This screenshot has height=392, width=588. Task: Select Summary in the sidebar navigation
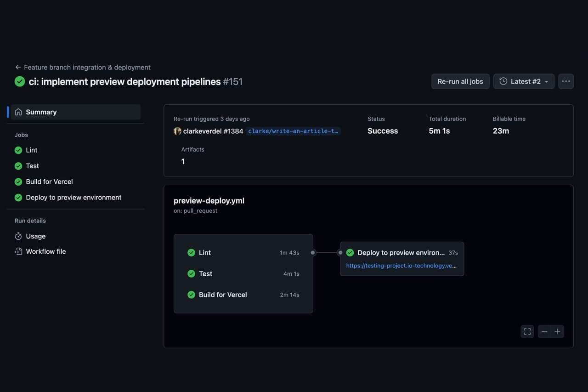coord(41,112)
